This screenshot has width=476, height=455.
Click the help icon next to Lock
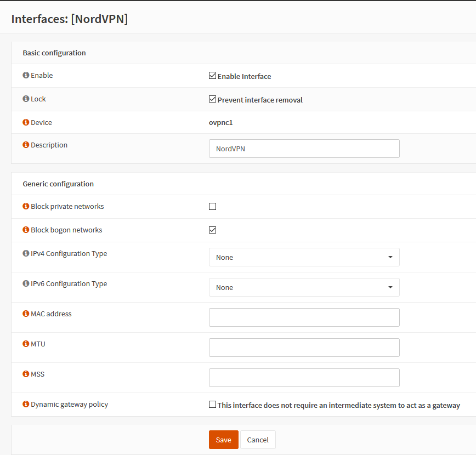(x=26, y=99)
